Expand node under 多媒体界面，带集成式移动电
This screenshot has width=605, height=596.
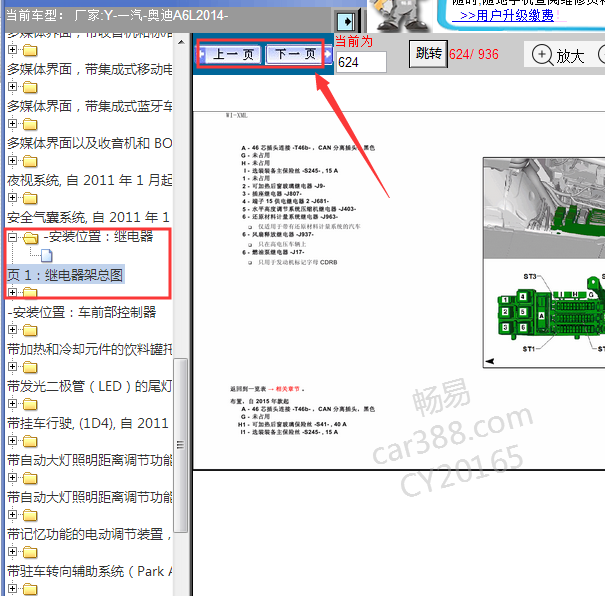[12, 86]
